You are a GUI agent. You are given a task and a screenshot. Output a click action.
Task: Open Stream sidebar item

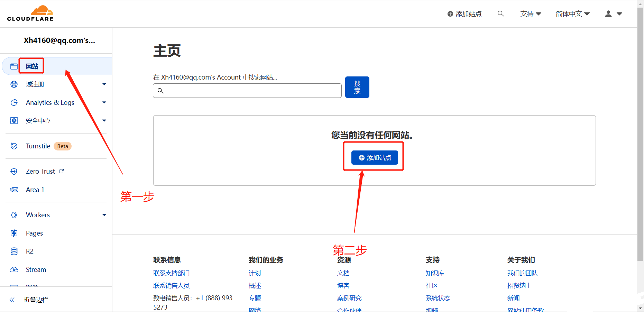36,269
